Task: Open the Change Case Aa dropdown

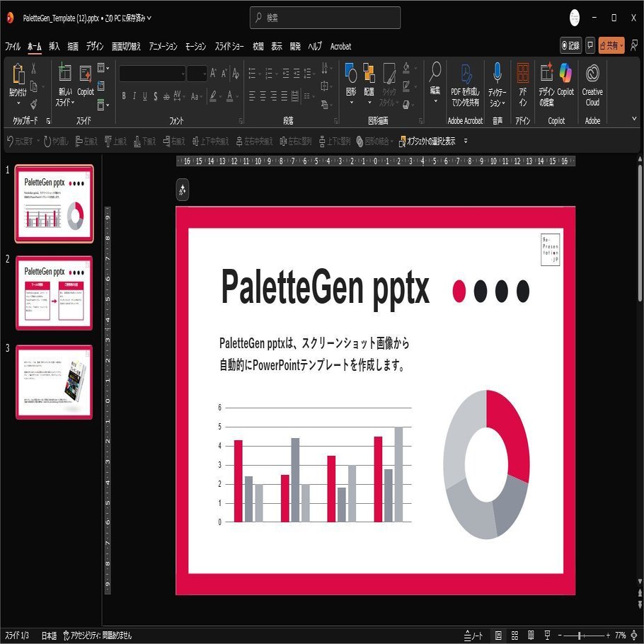Action: 196,96
